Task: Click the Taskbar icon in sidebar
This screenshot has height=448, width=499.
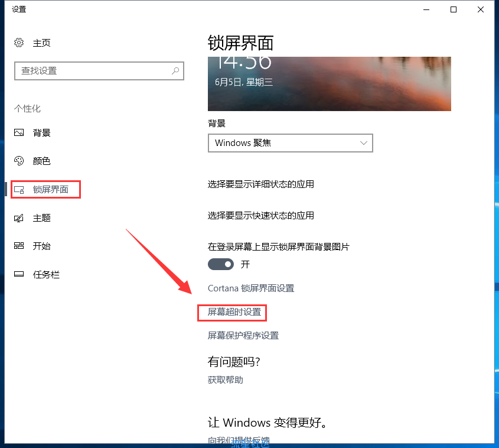Action: click(19, 274)
